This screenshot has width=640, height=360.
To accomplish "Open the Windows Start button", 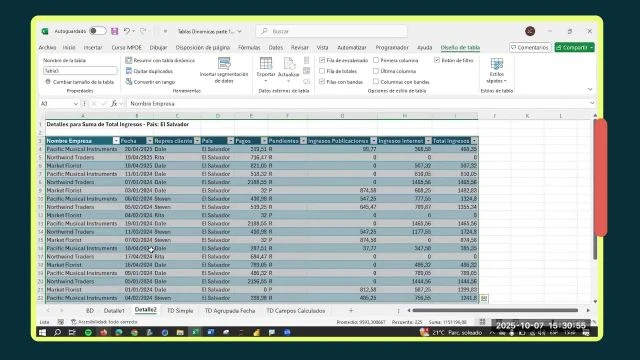I will click(x=42, y=333).
